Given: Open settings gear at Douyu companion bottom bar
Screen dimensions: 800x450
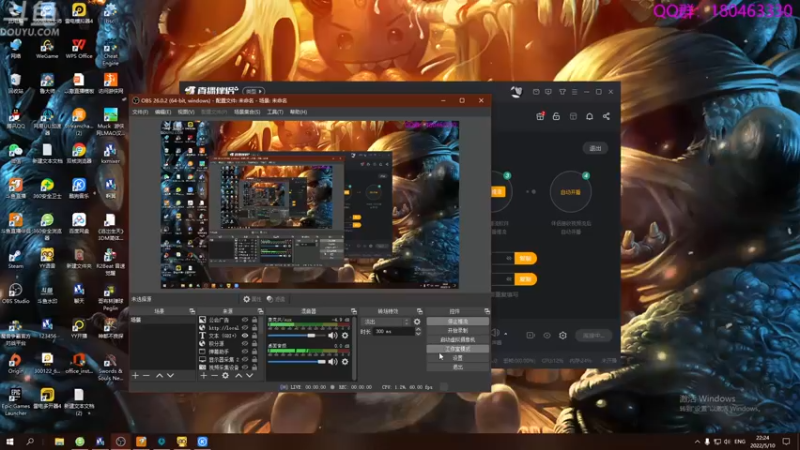Looking at the screenshot, I should click(x=563, y=335).
